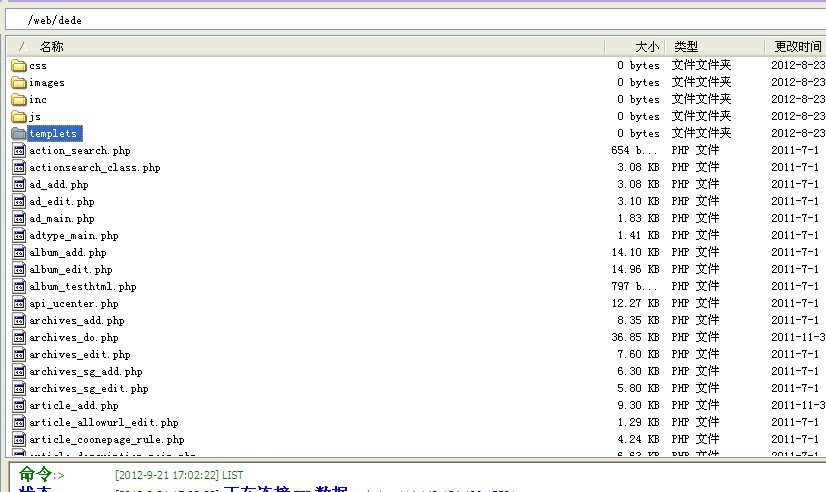
Task: Select the album_testhtml.php file name
Action: click(x=82, y=287)
